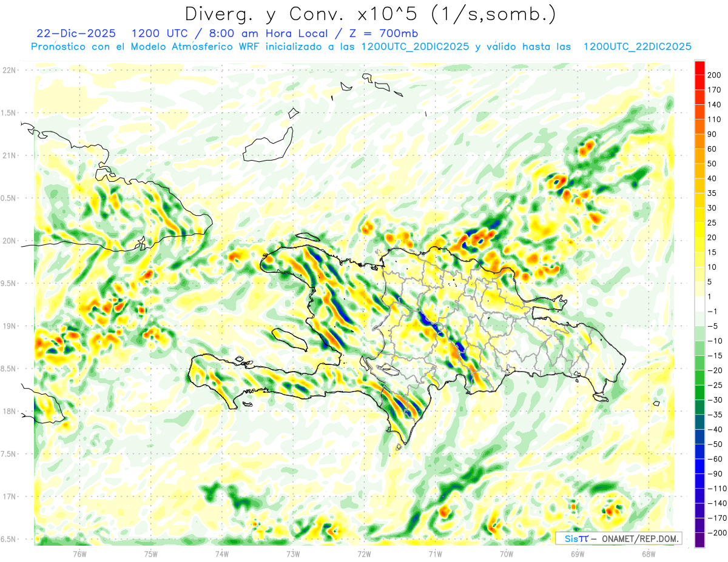Viewport: 728px width, 562px height.
Task: Click the colorbar value '-40'
Action: 713,430
